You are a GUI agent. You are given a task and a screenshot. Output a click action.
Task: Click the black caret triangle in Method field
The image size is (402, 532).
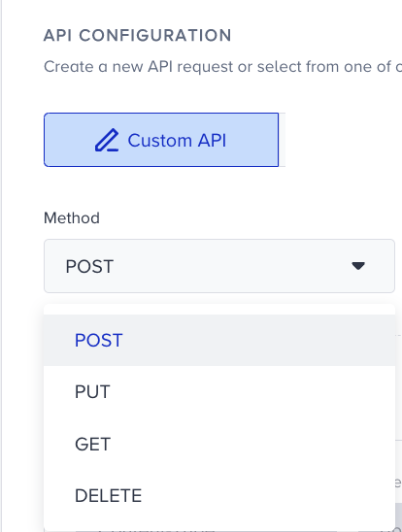[358, 266]
